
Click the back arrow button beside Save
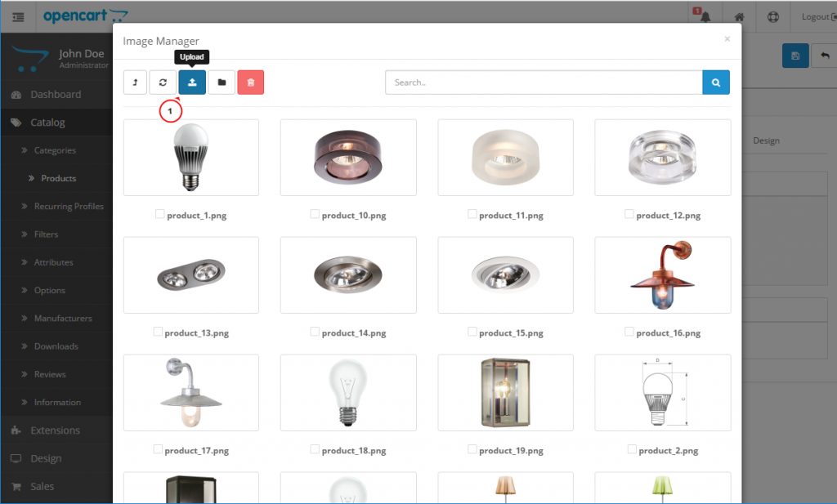coord(825,56)
